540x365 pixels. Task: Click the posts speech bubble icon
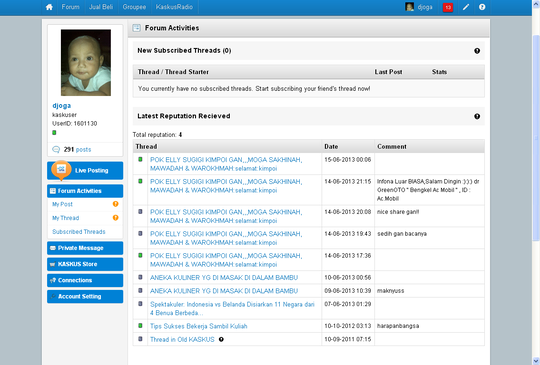click(56, 149)
